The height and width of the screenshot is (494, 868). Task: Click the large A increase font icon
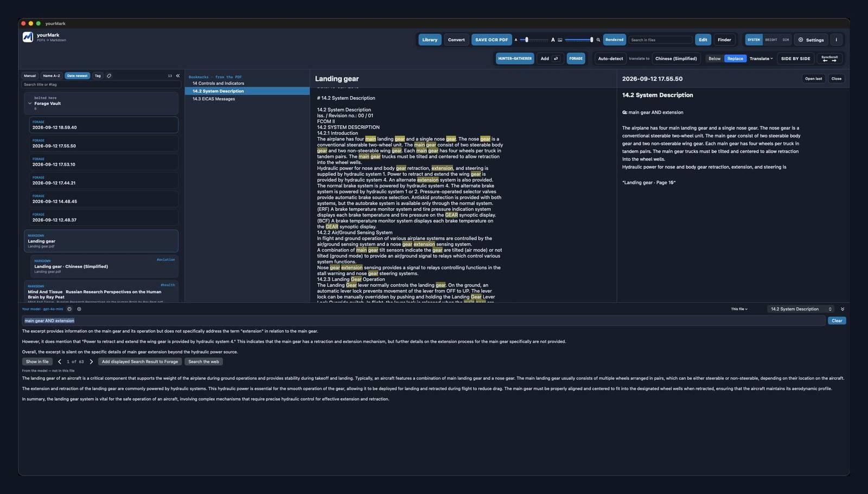click(x=553, y=40)
